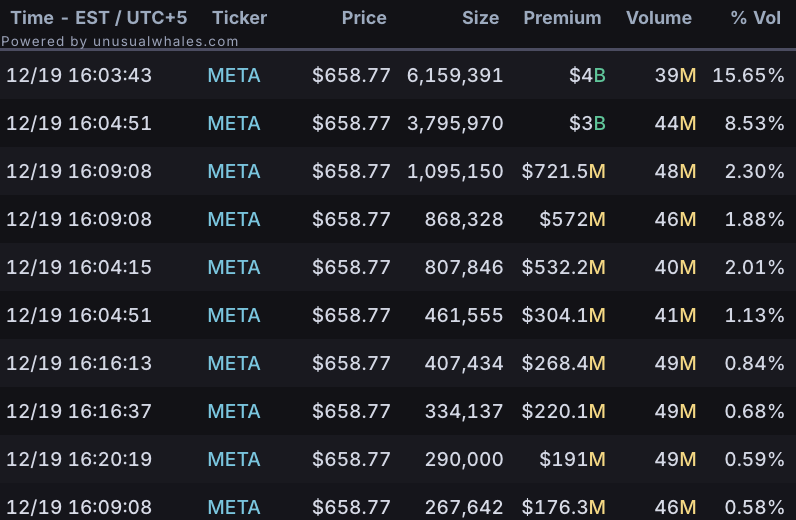Select the size value 807,846
The height and width of the screenshot is (520, 796).
pos(464,267)
